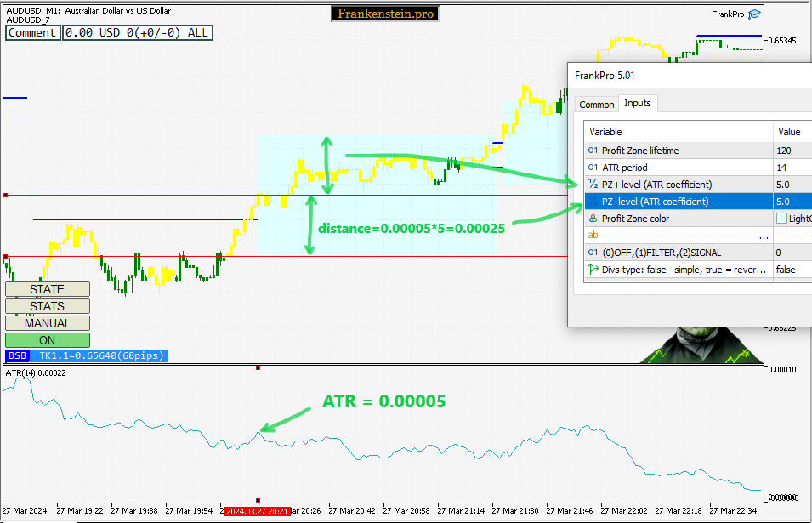Screen dimensions: 812x523
Task: Click the FrankPro graduation cap icon
Action: tap(754, 14)
